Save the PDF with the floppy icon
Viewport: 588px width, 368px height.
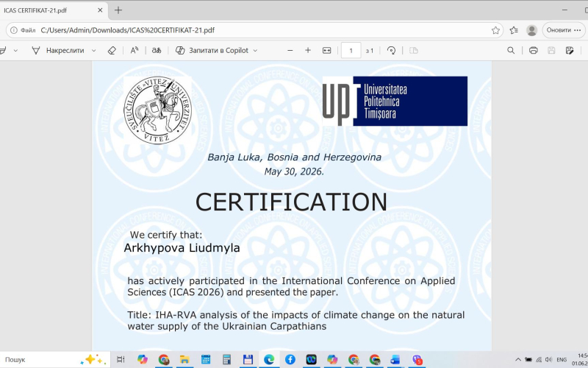pyautogui.click(x=551, y=50)
